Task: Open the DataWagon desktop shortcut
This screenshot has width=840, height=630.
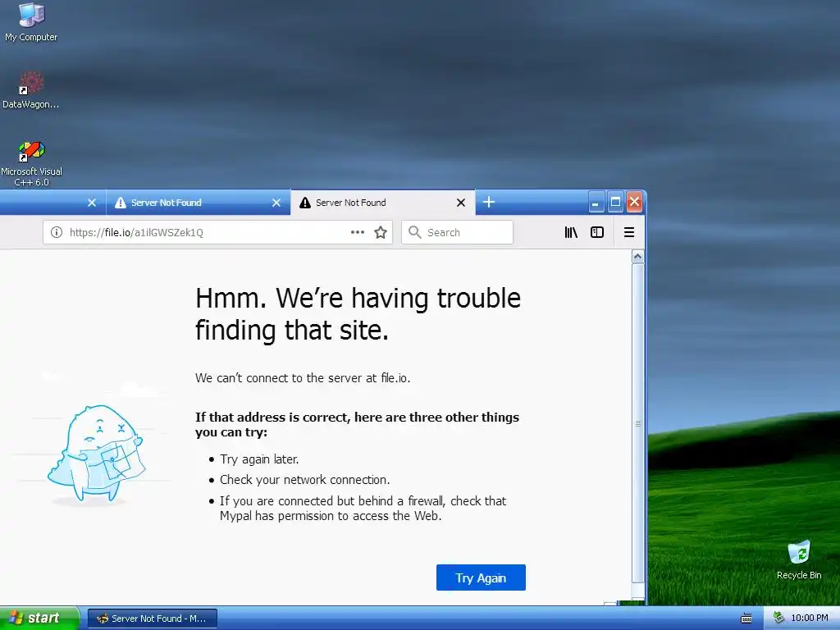Action: [x=31, y=89]
